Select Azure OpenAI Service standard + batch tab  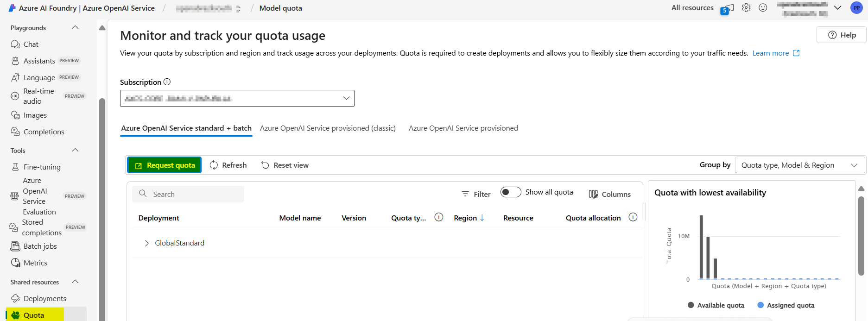pyautogui.click(x=186, y=128)
